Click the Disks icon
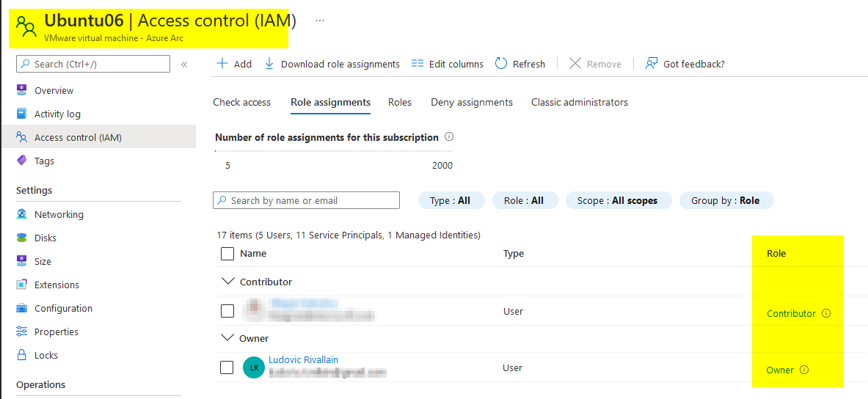 tap(21, 238)
